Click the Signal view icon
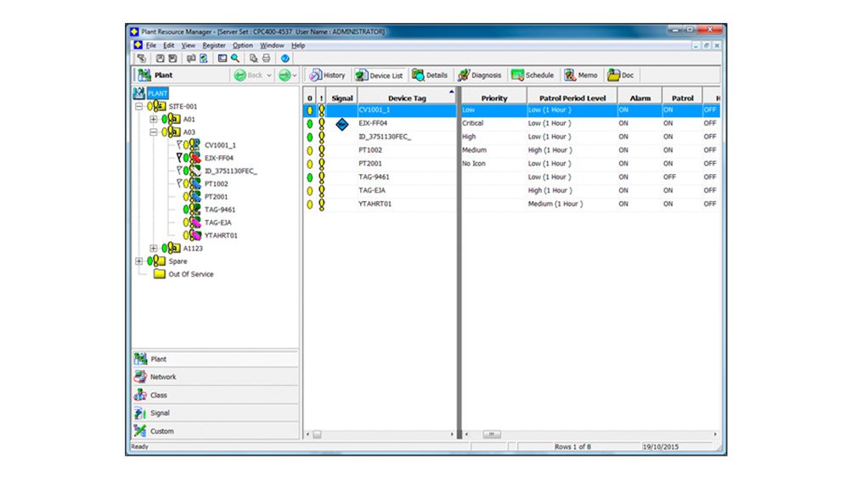This screenshot has width=868, height=488. tap(141, 412)
